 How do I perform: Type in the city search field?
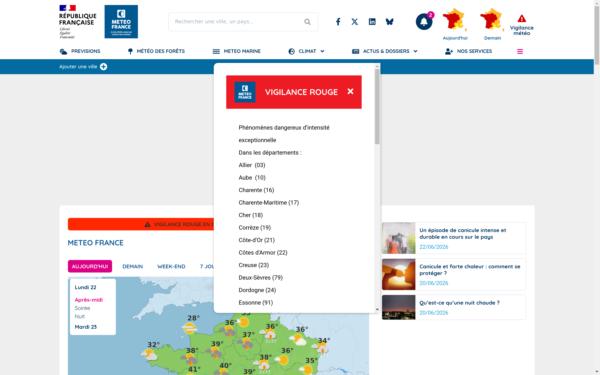237,22
